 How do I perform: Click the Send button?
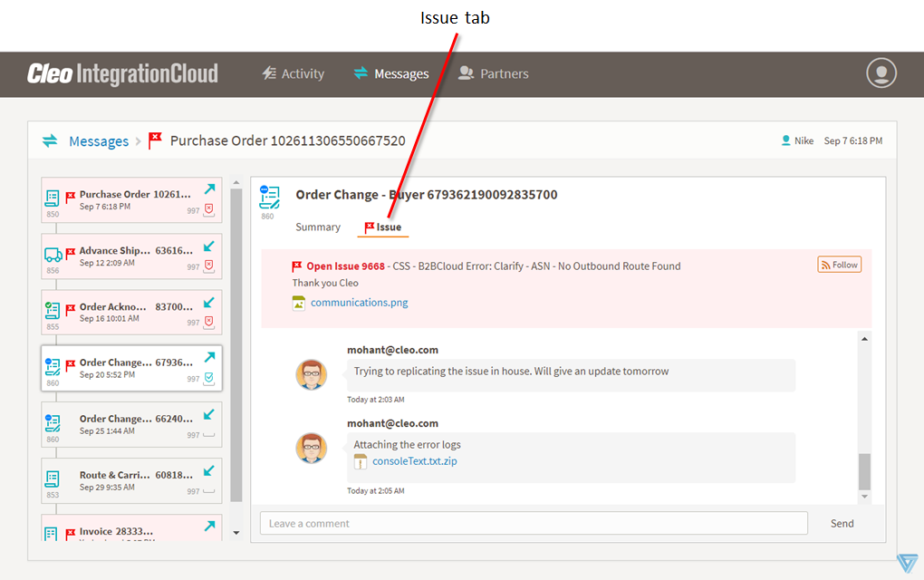842,523
